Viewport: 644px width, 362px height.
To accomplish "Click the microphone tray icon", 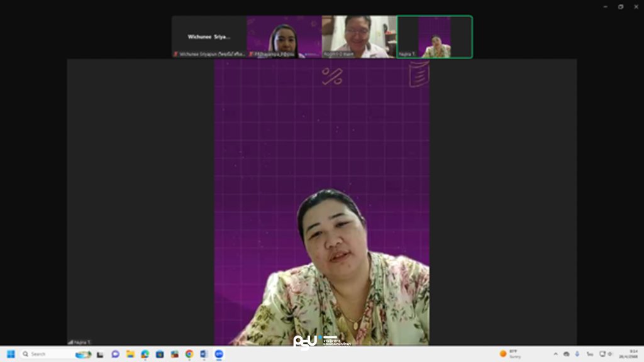I will [577, 354].
